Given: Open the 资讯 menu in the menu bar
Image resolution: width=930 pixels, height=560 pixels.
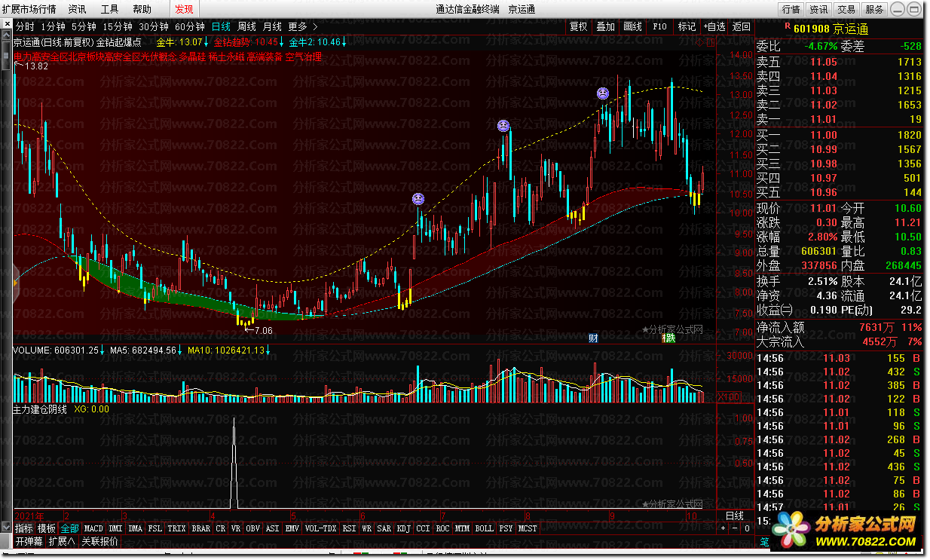Looking at the screenshot, I should (x=77, y=9).
